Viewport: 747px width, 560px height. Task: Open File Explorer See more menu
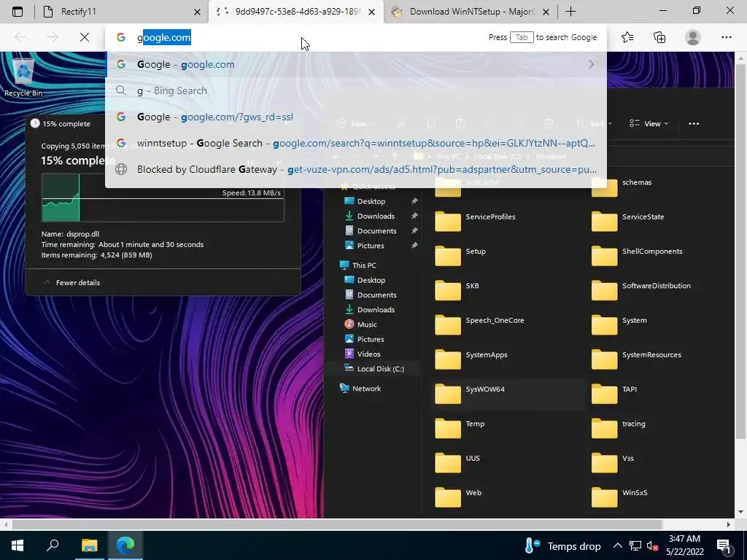pos(694,123)
